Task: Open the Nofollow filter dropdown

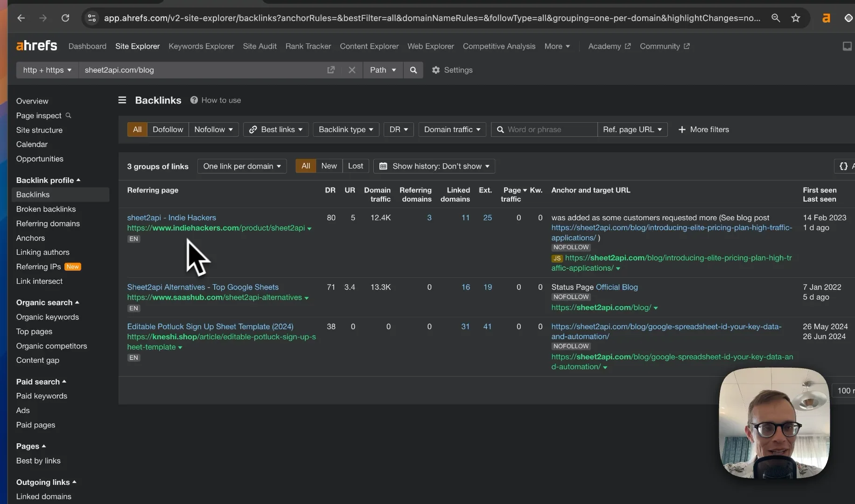Action: (214, 129)
